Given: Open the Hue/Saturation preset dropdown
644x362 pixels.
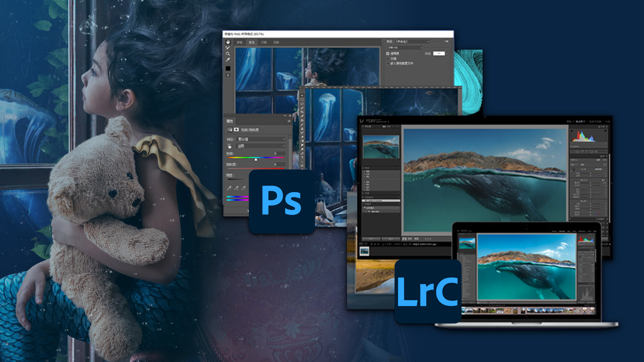Looking at the screenshot, I should (261, 139).
